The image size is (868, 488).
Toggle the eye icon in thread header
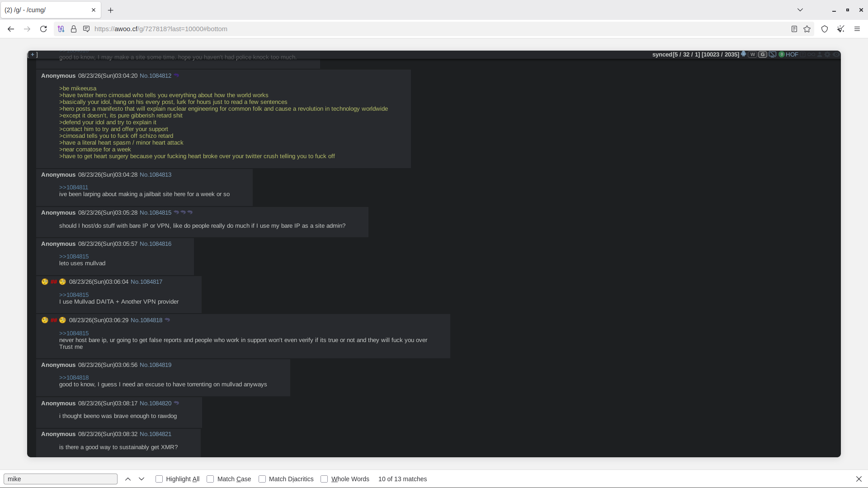point(836,54)
